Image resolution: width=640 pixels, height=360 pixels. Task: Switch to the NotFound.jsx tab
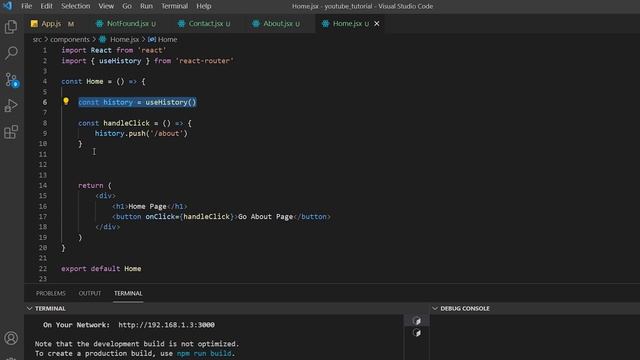pyautogui.click(x=128, y=24)
